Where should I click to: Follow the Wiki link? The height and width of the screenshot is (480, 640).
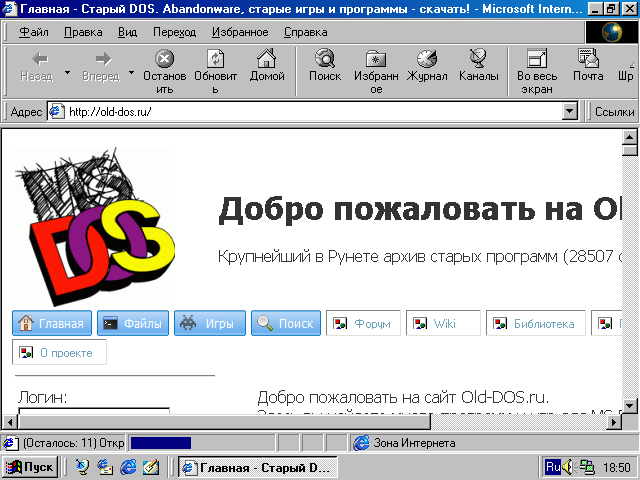443,323
